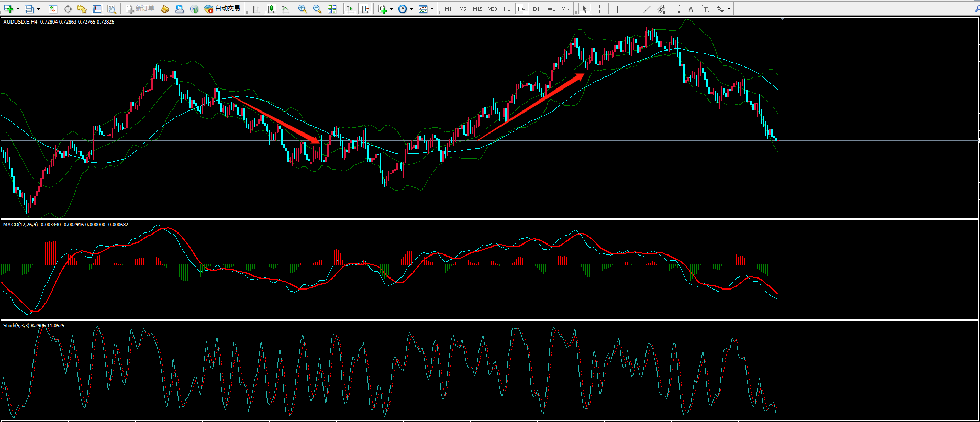
Task: Open the periodicity clock dropdown arrow
Action: (x=411, y=9)
